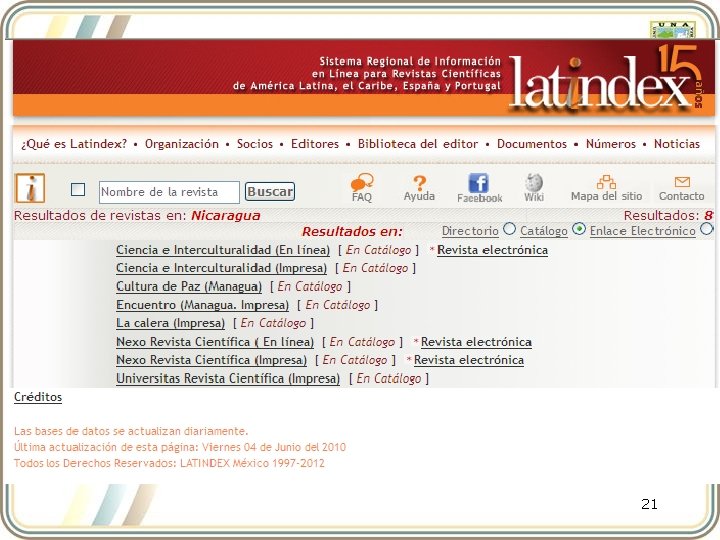Click 'Todos los Derechos Reservados' footer text
The width and height of the screenshot is (720, 540).
pyautogui.click(x=169, y=463)
